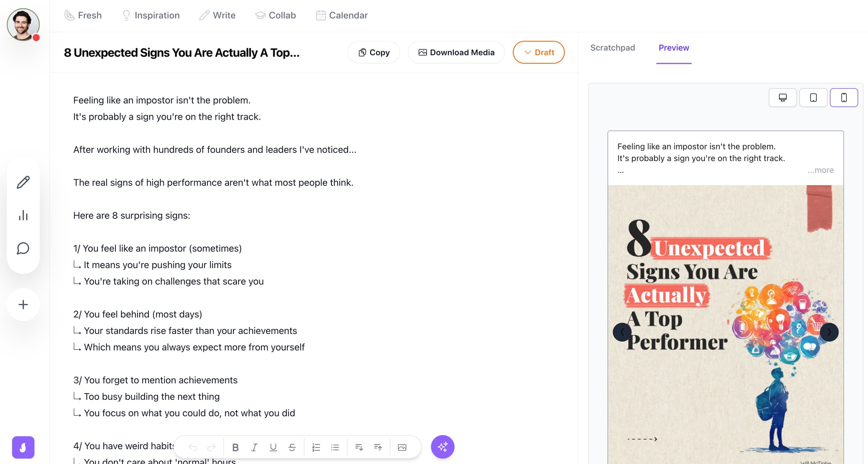Screen dimensions: 868x464
Task: Switch to the Scratchpad tab
Action: click(612, 47)
